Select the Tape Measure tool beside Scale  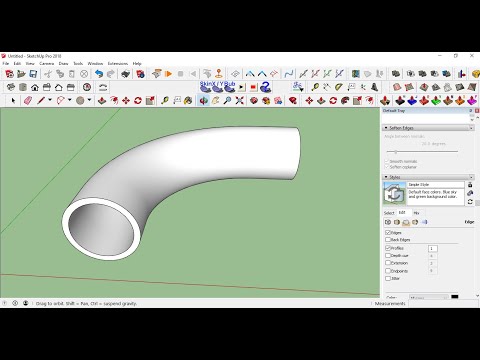pos(165,100)
